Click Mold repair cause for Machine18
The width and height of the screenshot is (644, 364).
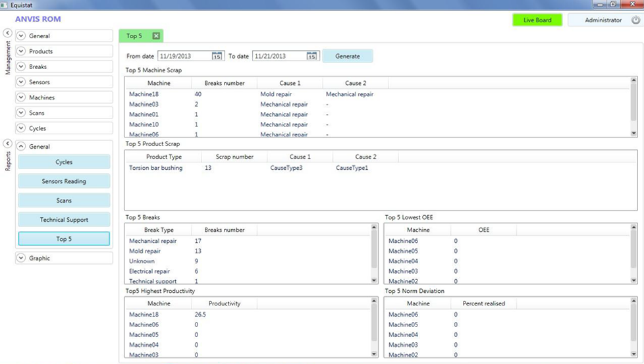click(276, 94)
